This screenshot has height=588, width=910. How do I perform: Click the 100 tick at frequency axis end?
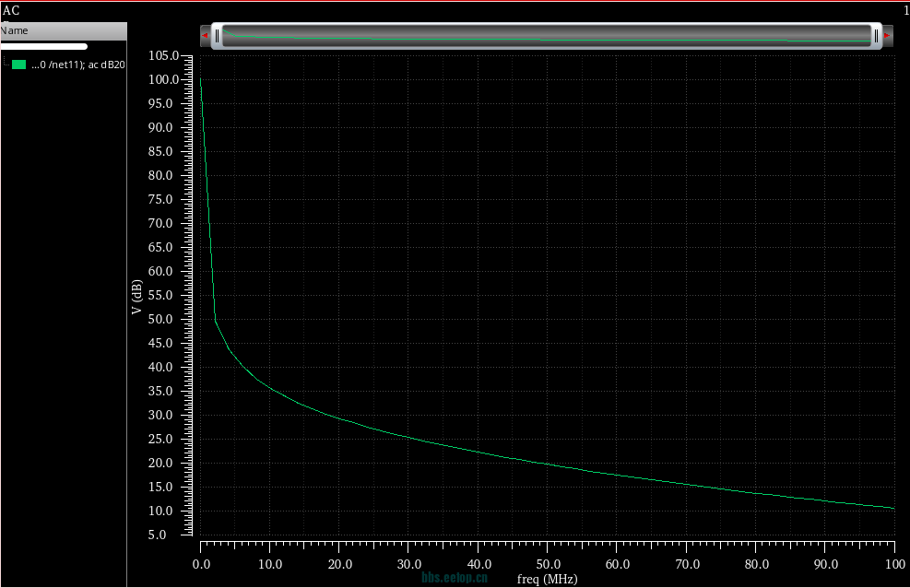click(x=894, y=564)
